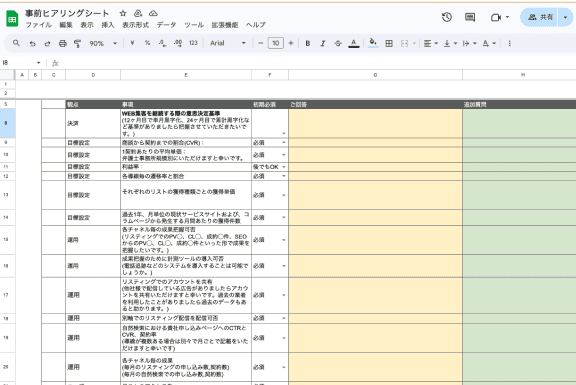Undo the last action

point(32,43)
